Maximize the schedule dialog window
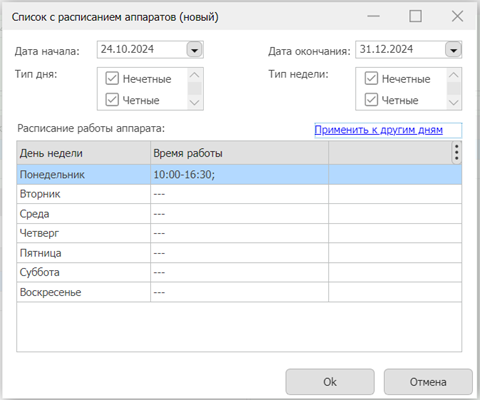This screenshot has height=400, width=480. point(415,16)
